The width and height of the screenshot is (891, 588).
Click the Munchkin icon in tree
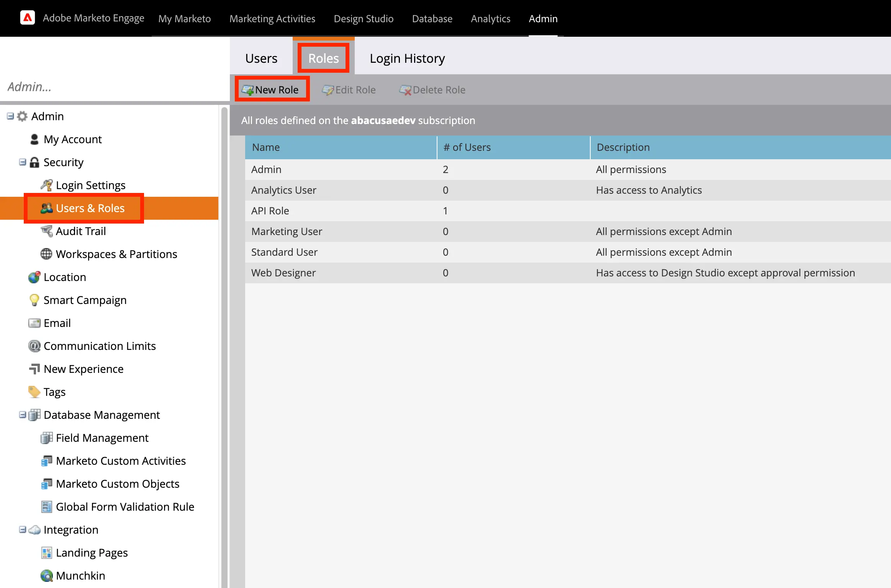(x=46, y=576)
